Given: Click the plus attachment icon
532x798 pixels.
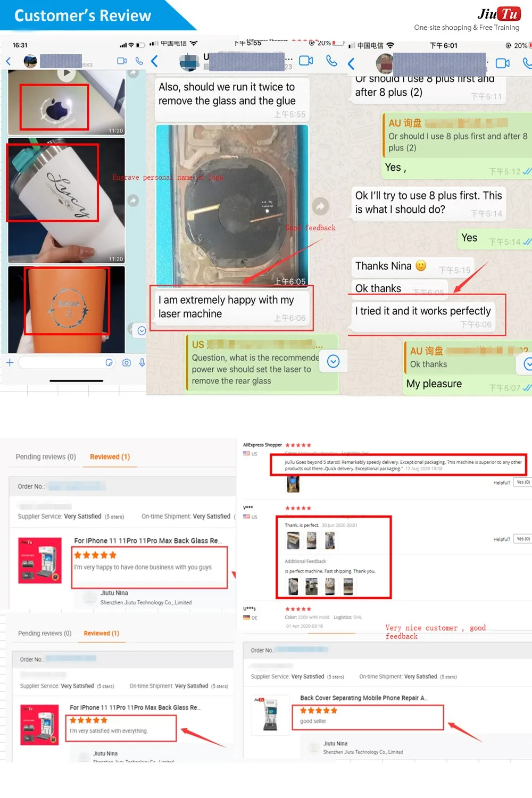Looking at the screenshot, I should pos(10,362).
